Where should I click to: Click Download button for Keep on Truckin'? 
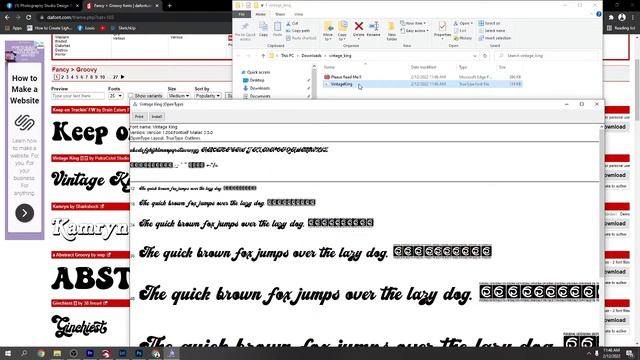point(616,127)
